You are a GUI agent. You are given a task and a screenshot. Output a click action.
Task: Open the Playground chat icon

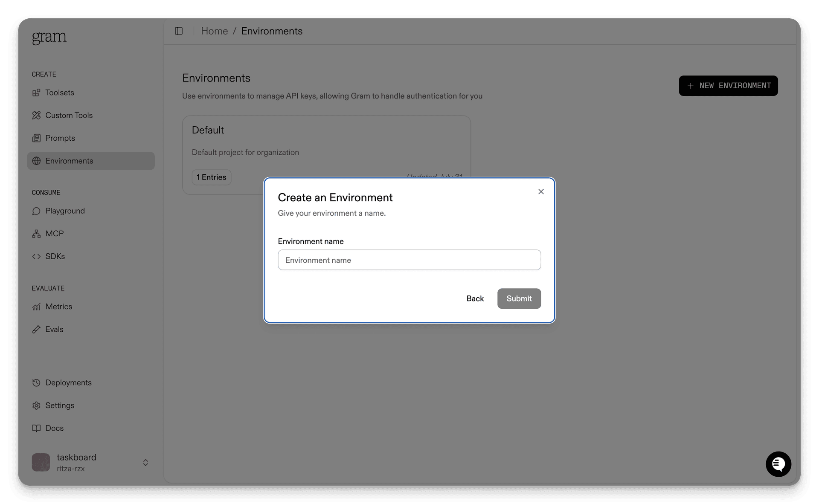pyautogui.click(x=37, y=211)
